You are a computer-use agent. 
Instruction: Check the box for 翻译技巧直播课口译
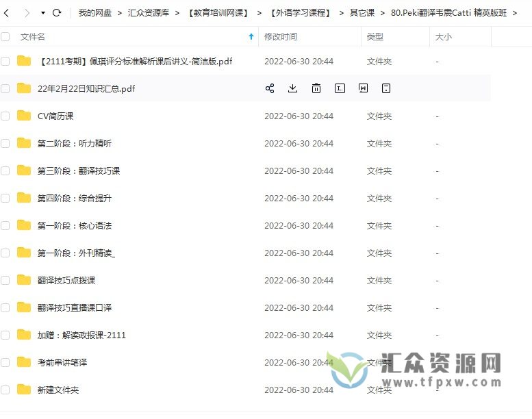5,307
